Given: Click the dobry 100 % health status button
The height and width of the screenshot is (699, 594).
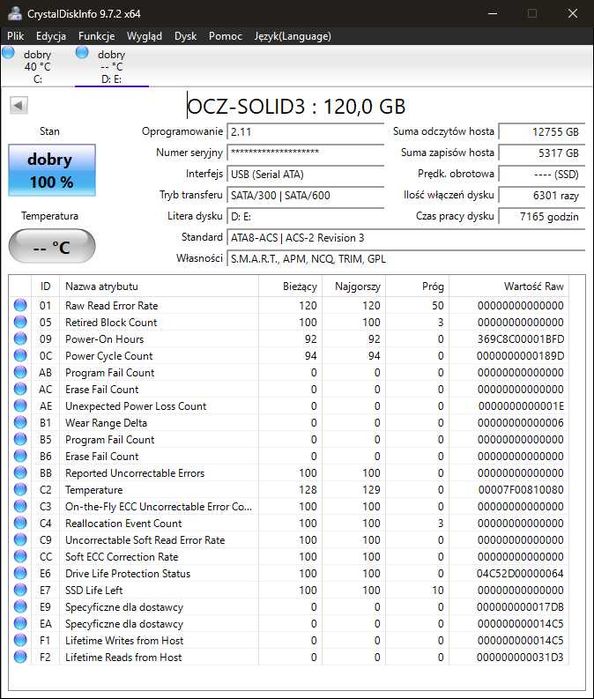Looking at the screenshot, I should point(52,170).
